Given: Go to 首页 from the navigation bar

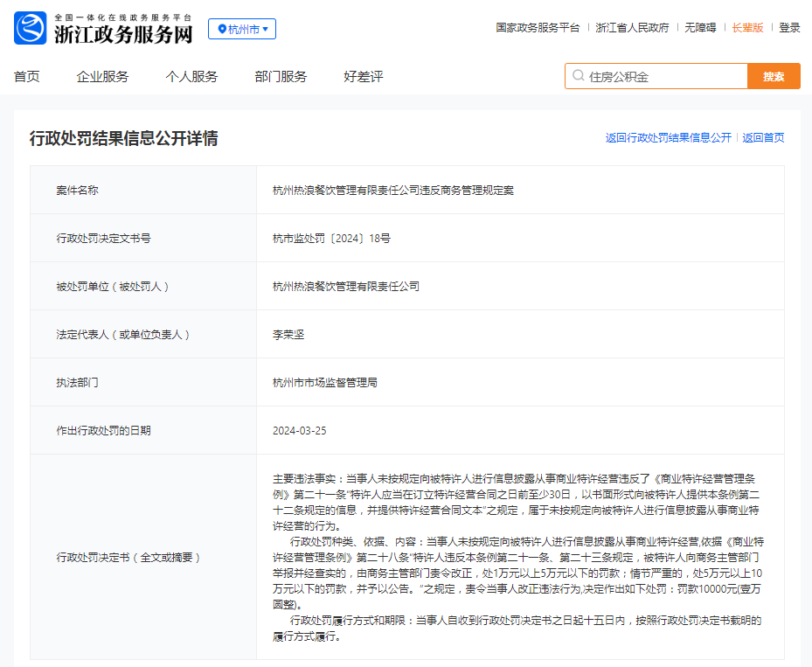Looking at the screenshot, I should 27,77.
